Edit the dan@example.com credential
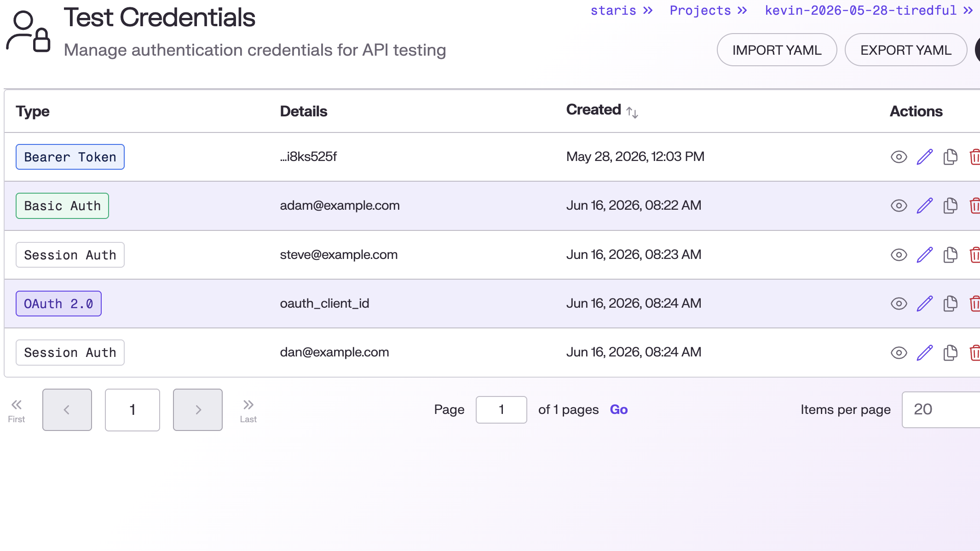 924,353
